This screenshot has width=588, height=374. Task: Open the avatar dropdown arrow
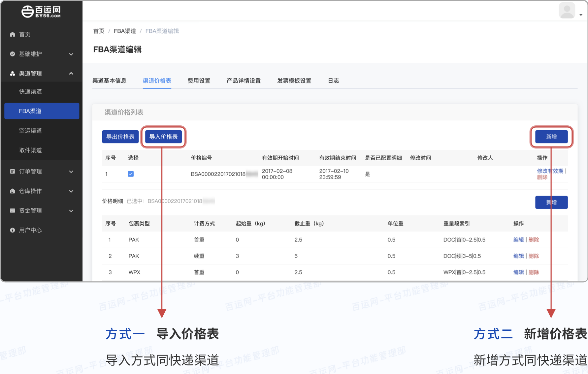pyautogui.click(x=581, y=14)
